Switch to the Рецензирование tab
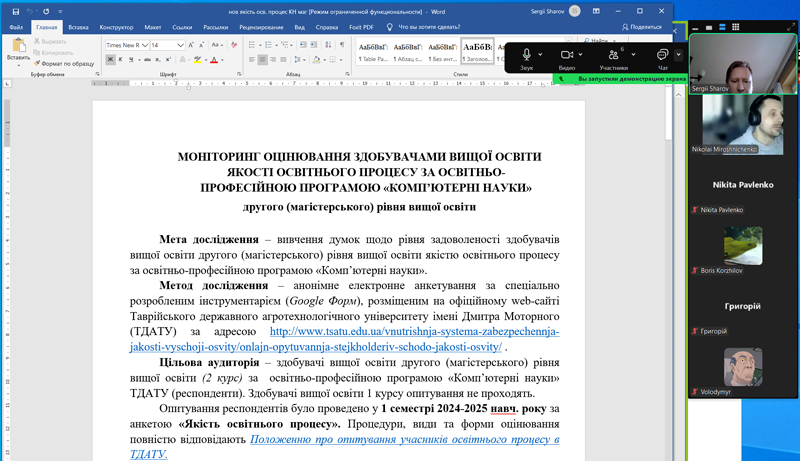This screenshot has height=461, width=800. (260, 27)
